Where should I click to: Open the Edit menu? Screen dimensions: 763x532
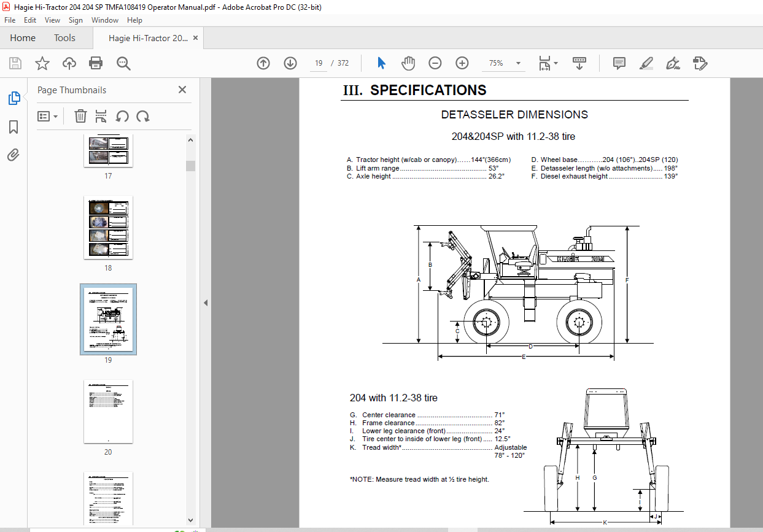30,20
